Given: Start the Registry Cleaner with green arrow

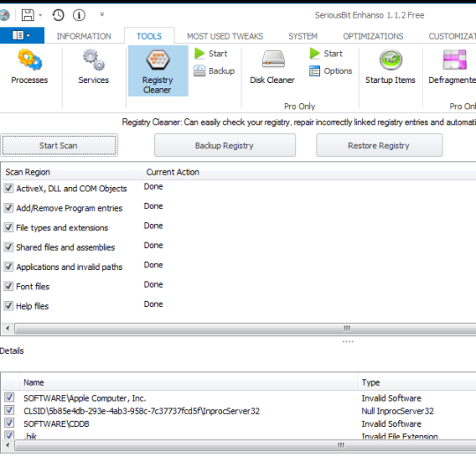Looking at the screenshot, I should tap(211, 54).
